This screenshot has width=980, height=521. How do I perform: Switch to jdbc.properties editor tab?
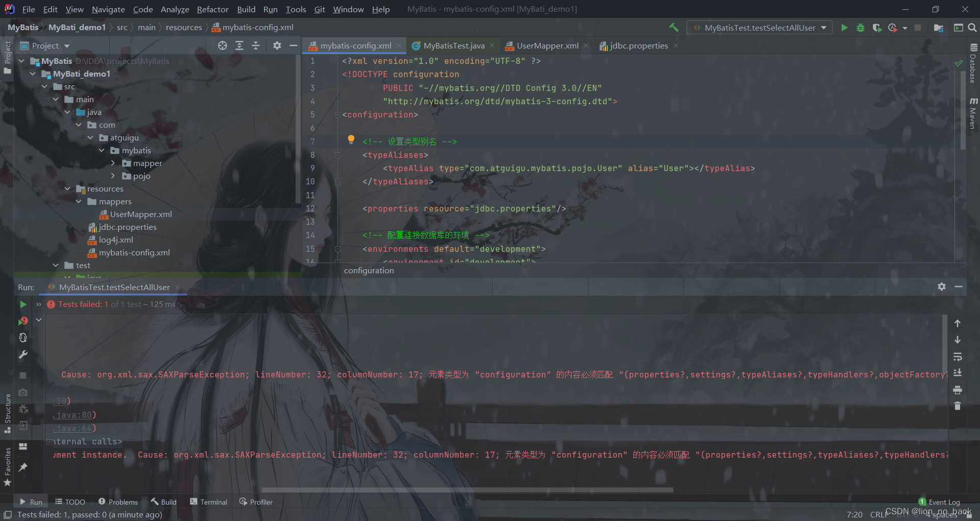tap(639, 45)
